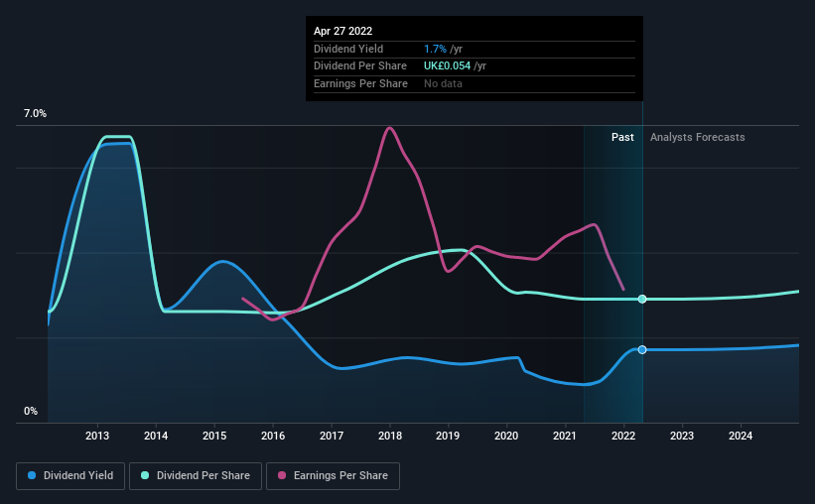Click the blue Dividend Yield legend dot
815x504 pixels.
pyautogui.click(x=32, y=475)
